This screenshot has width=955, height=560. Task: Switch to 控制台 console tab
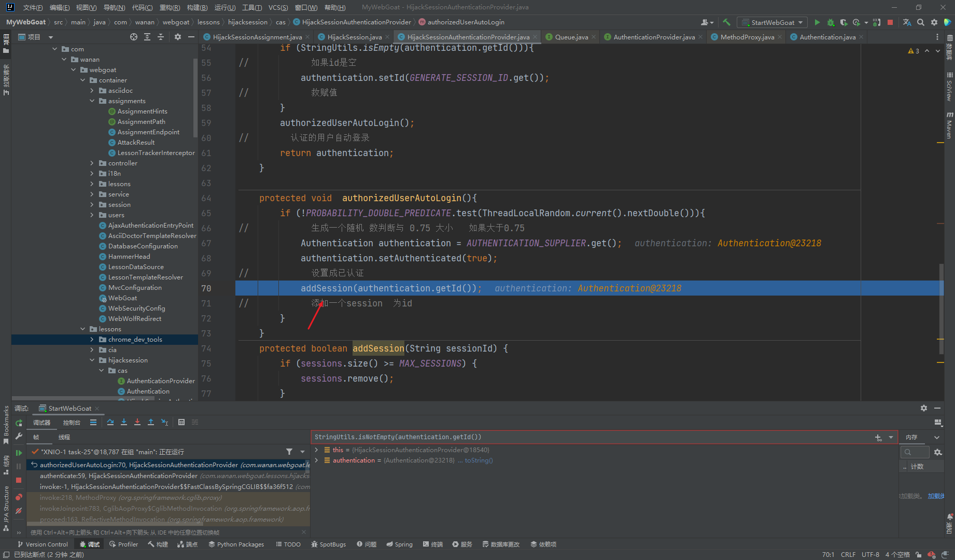pyautogui.click(x=72, y=423)
